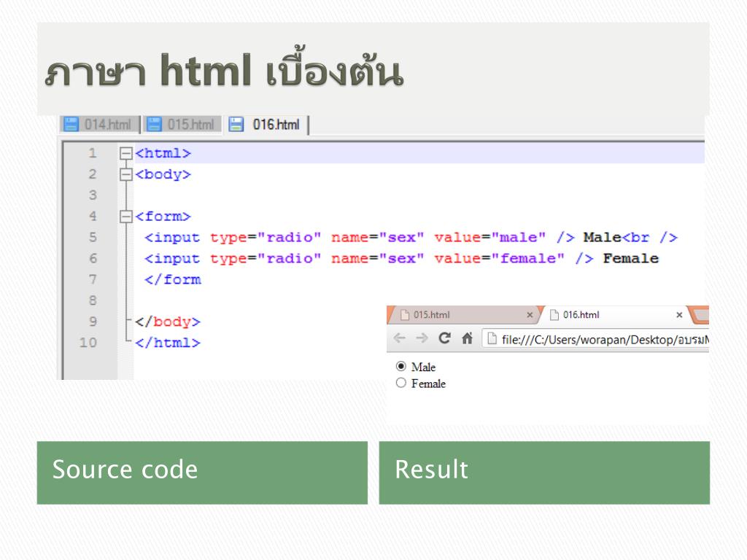This screenshot has height=560, width=747.
Task: Click value="female" on line 6
Action: (x=499, y=258)
